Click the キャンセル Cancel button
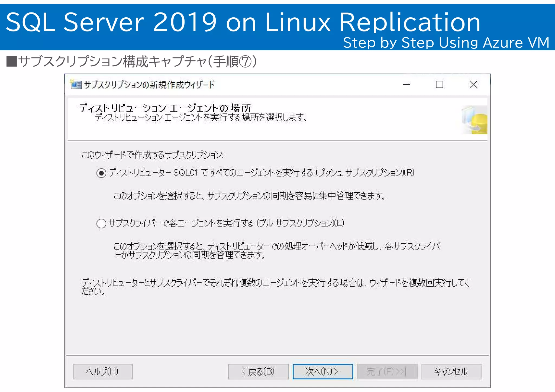The width and height of the screenshot is (555, 392). point(451,371)
